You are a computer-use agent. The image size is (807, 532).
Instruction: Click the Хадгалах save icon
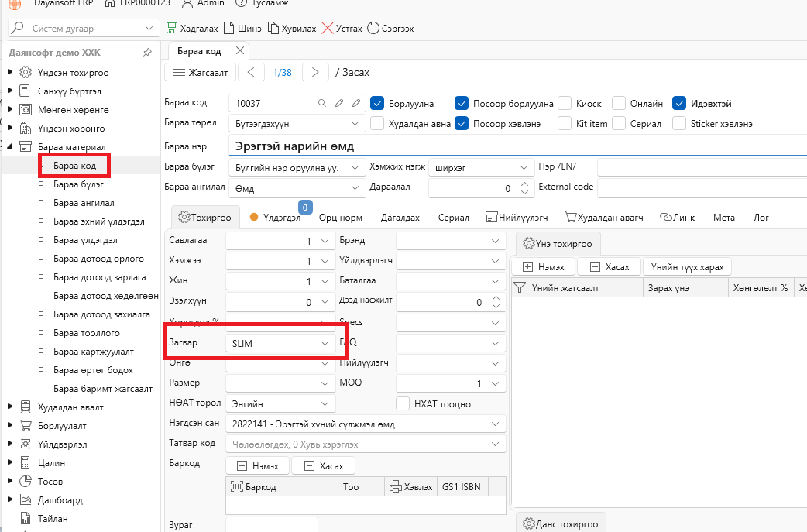172,29
